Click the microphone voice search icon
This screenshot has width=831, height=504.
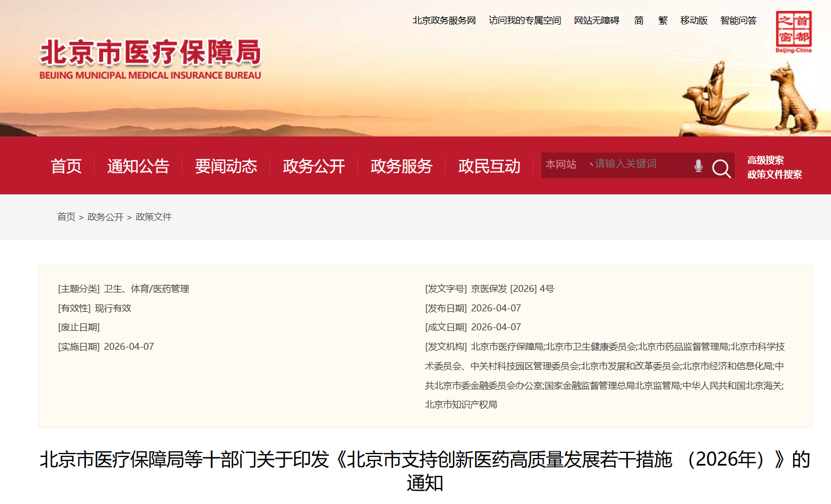click(698, 166)
